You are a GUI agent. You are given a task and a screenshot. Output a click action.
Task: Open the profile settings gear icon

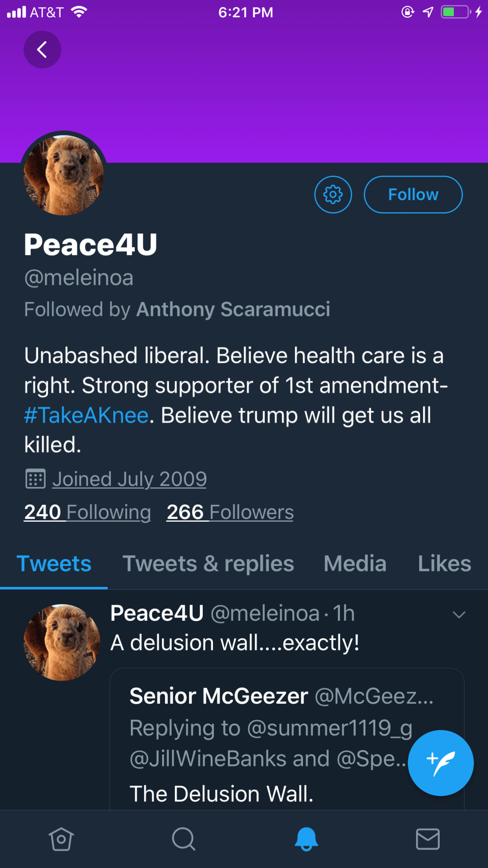(x=333, y=194)
